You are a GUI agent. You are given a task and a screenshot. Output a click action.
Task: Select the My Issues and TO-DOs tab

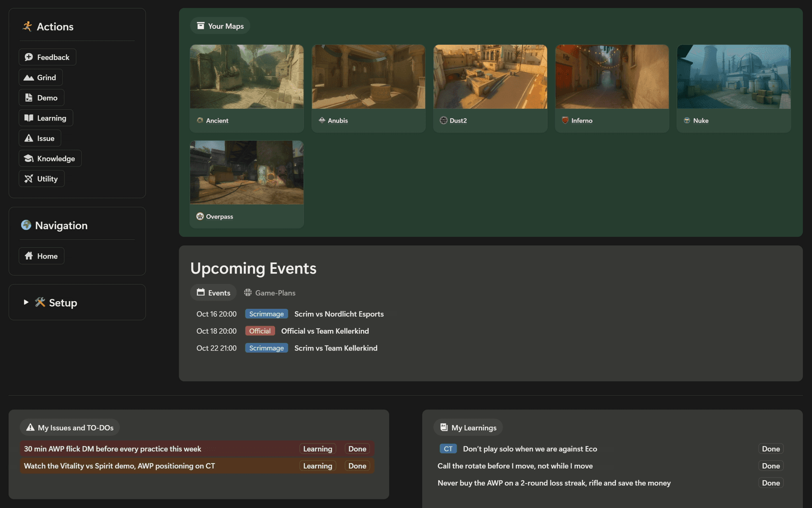coord(70,428)
